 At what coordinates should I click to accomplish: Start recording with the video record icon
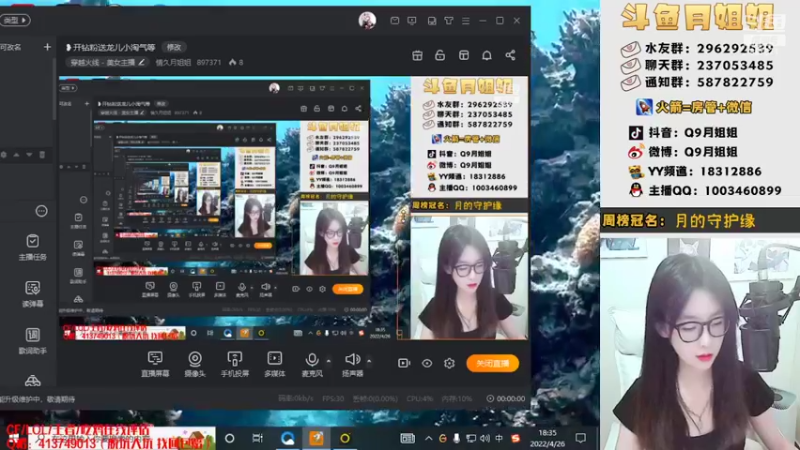coord(404,363)
